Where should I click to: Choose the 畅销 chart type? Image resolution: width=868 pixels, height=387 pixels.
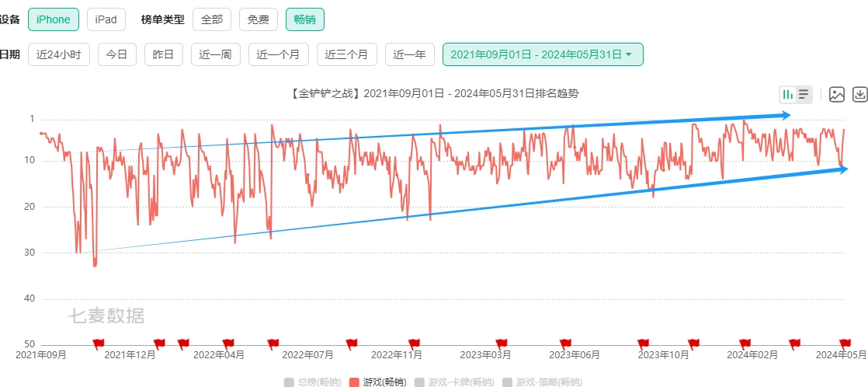click(304, 20)
